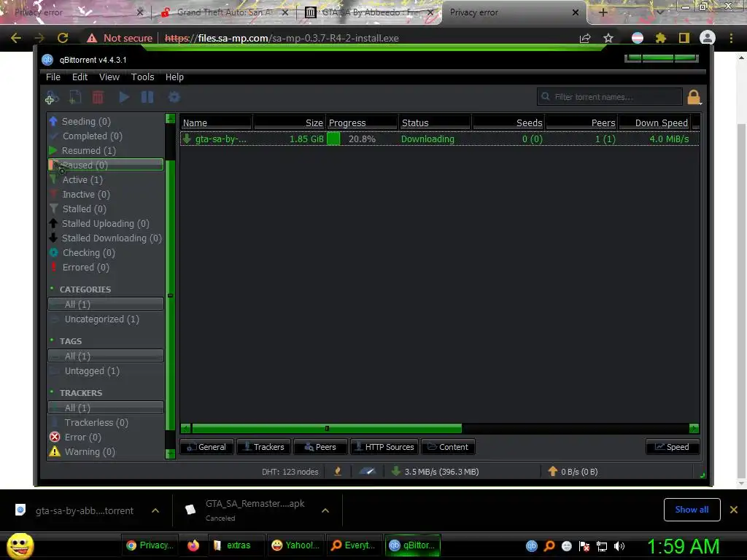Open the Speed graph tab
The image size is (747, 560).
tap(672, 447)
